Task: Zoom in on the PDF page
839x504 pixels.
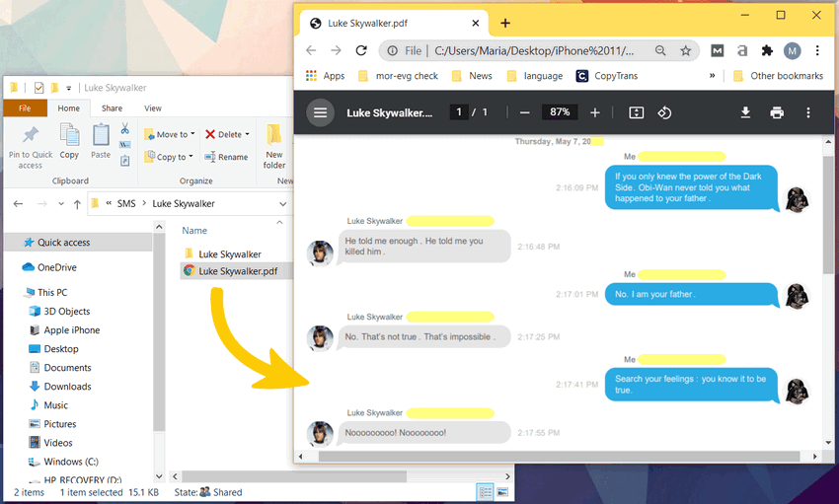Action: pos(594,112)
